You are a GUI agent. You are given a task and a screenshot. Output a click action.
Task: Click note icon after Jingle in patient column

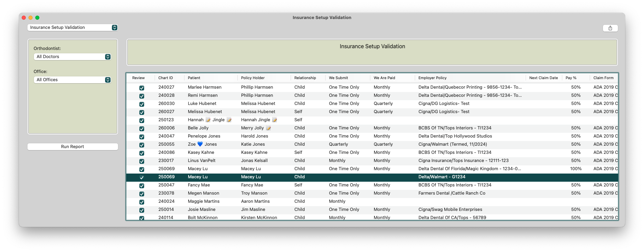pyautogui.click(x=229, y=120)
